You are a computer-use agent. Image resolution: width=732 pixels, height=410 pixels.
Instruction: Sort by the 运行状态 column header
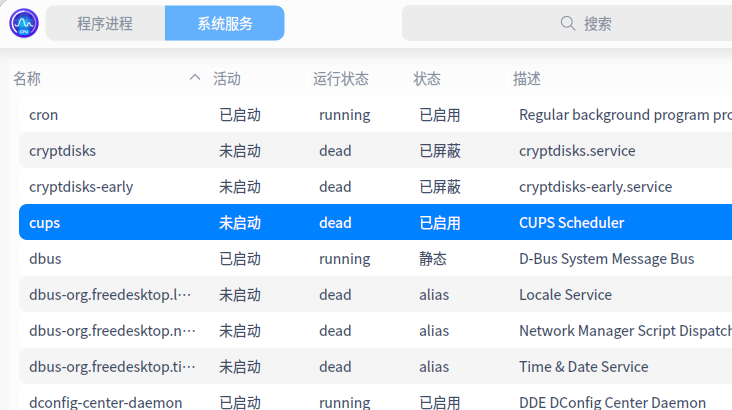pos(341,78)
